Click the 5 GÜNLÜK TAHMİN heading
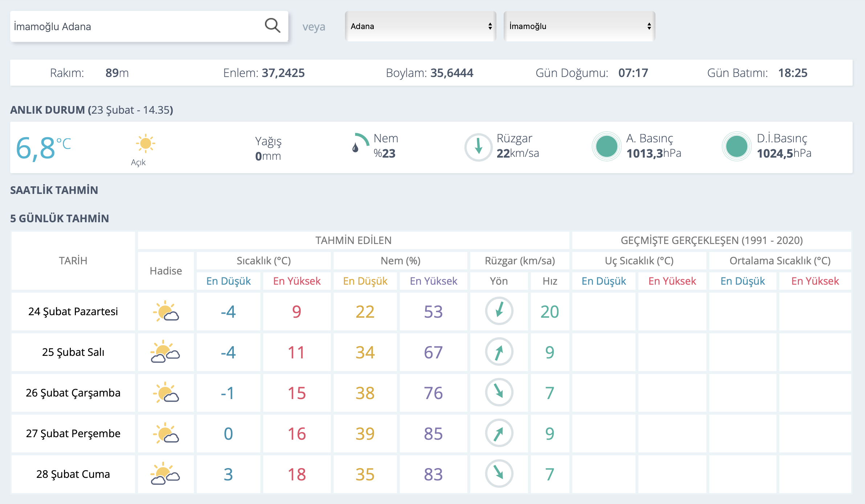This screenshot has width=865, height=504. (60, 218)
